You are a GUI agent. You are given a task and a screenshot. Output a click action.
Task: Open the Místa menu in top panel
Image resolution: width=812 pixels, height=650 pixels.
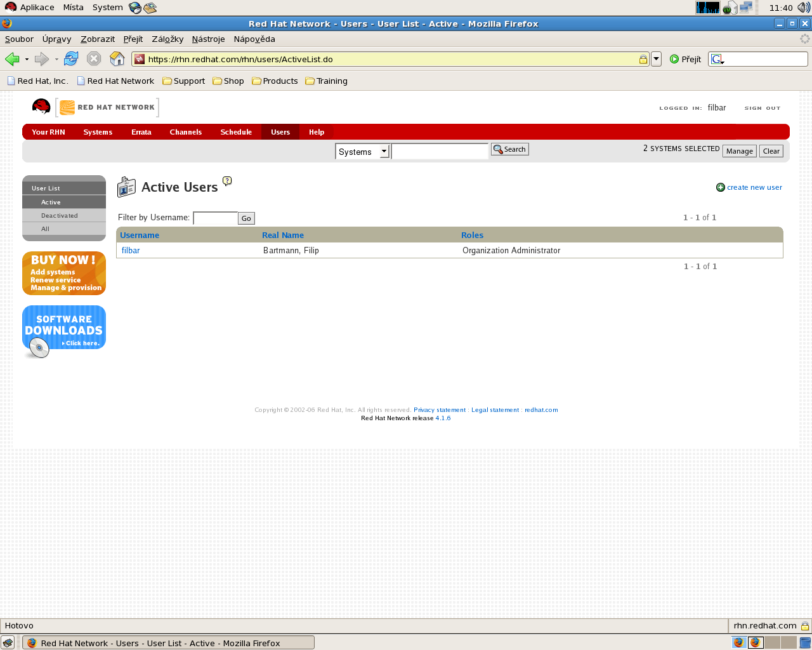coord(73,8)
